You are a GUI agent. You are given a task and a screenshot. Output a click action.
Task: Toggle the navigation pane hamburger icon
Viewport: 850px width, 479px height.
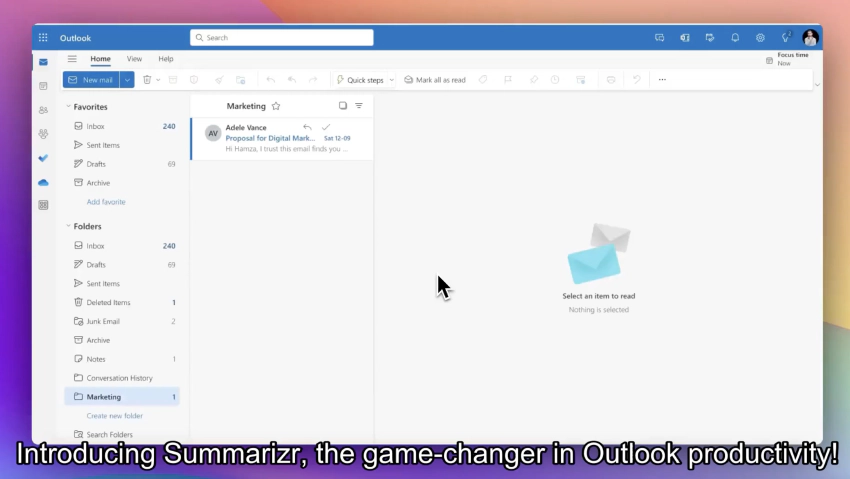coord(72,59)
